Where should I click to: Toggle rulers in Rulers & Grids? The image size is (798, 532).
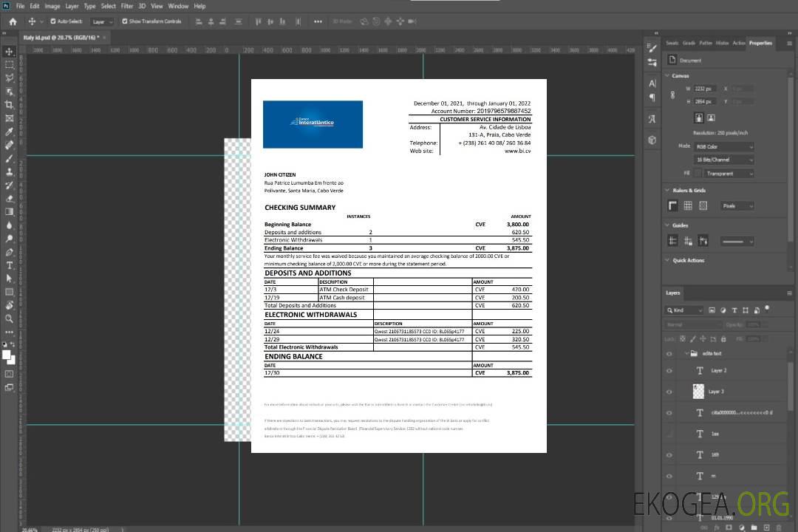click(x=673, y=205)
